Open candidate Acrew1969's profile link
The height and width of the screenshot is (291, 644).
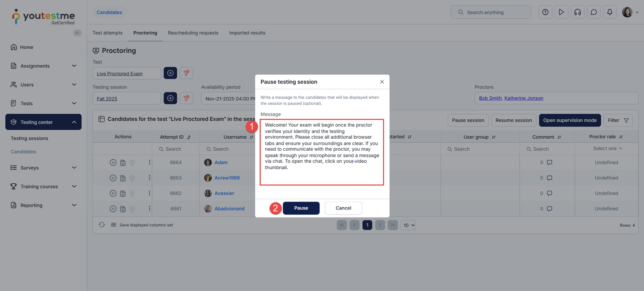click(x=227, y=178)
